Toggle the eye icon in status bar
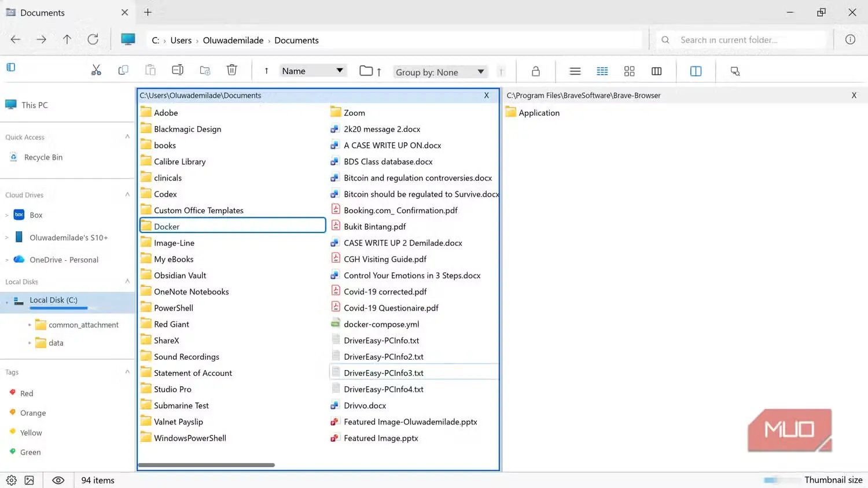Screen dimensions: 868x488 click(x=58, y=480)
